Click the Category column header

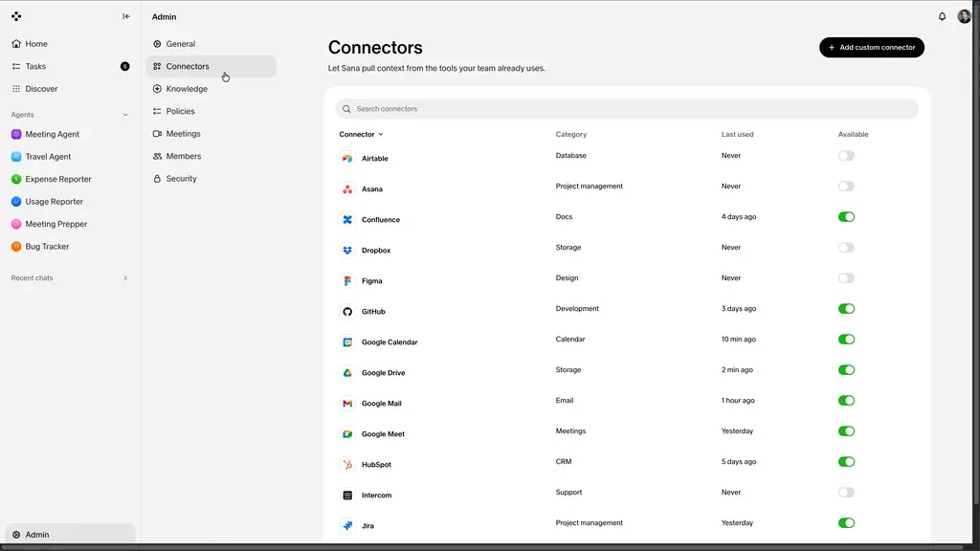click(571, 134)
